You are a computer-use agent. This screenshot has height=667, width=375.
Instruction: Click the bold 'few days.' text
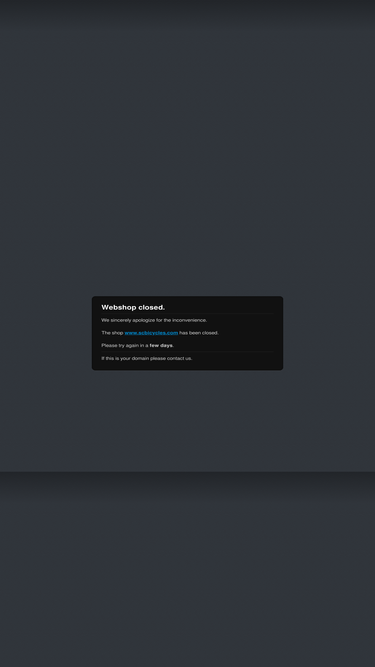162,345
